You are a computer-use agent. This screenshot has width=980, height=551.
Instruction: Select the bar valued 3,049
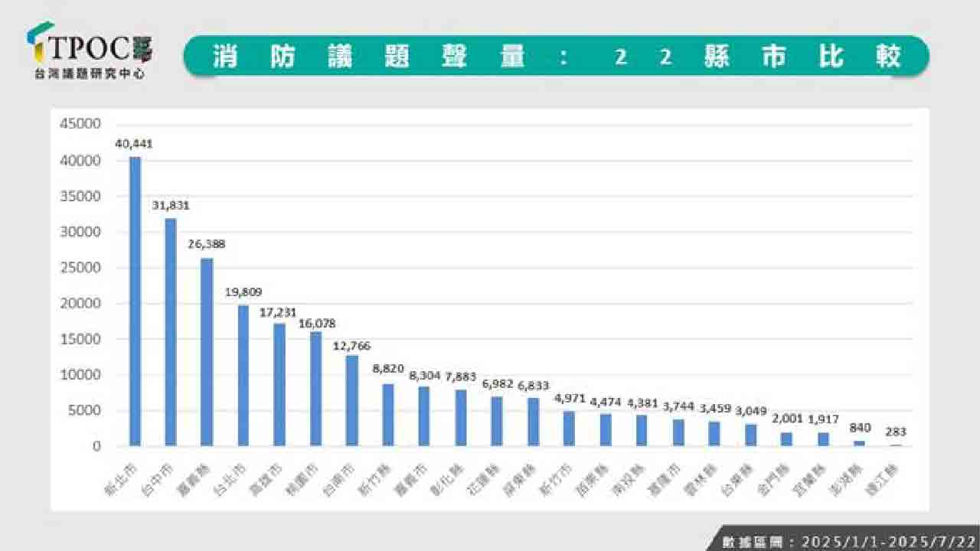750,435
